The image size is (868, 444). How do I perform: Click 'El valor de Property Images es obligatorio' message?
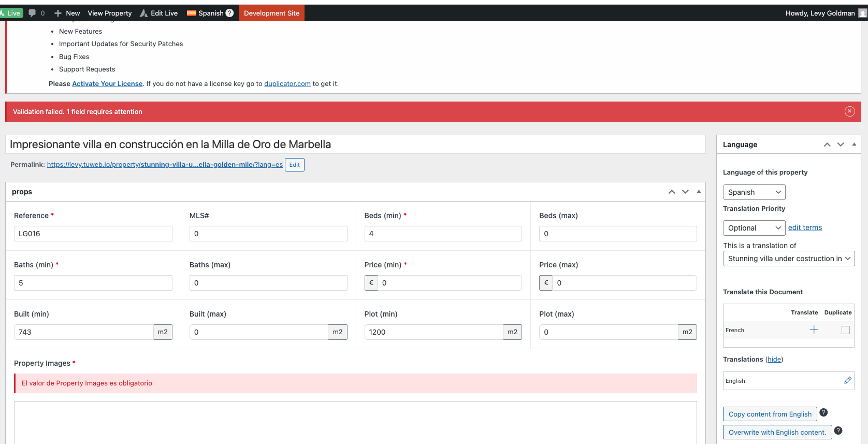click(87, 383)
